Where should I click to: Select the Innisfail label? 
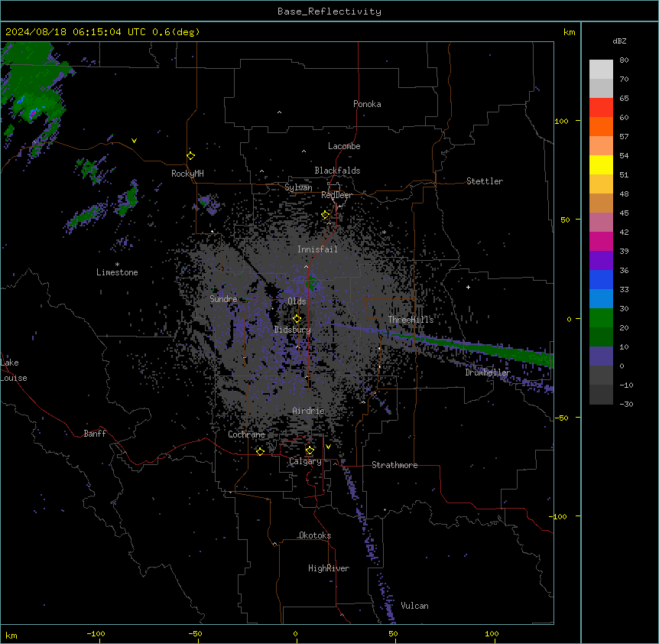coord(317,249)
